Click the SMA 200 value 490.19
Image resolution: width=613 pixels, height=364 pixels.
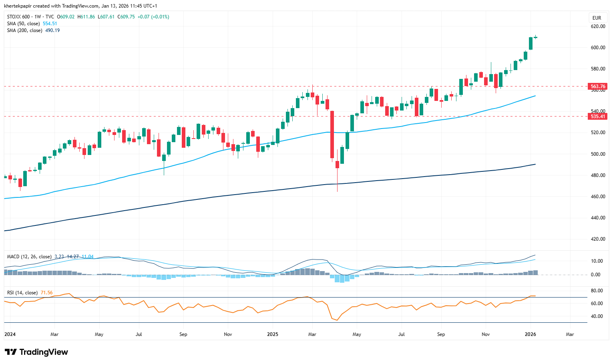52,30
